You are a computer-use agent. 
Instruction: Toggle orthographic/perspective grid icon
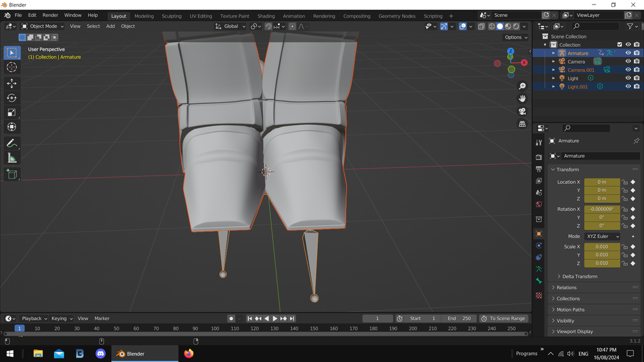522,124
